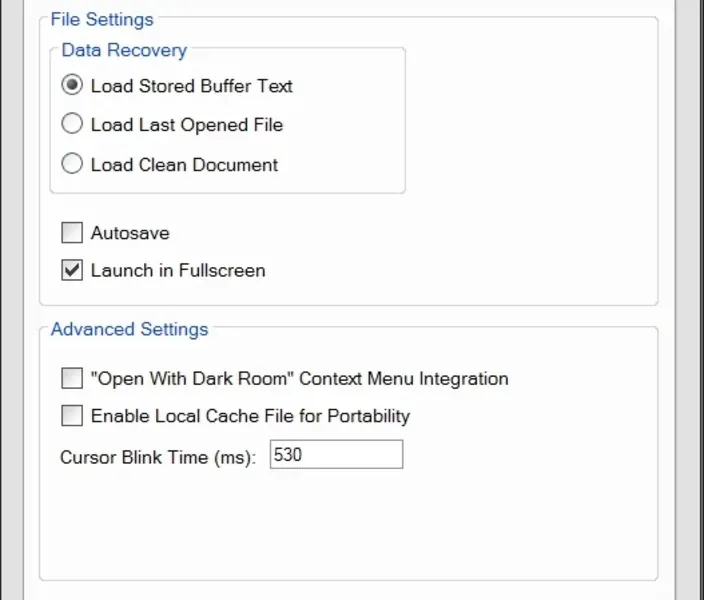The height and width of the screenshot is (600, 704).
Task: Click the Data Recovery group heading
Action: pos(124,49)
